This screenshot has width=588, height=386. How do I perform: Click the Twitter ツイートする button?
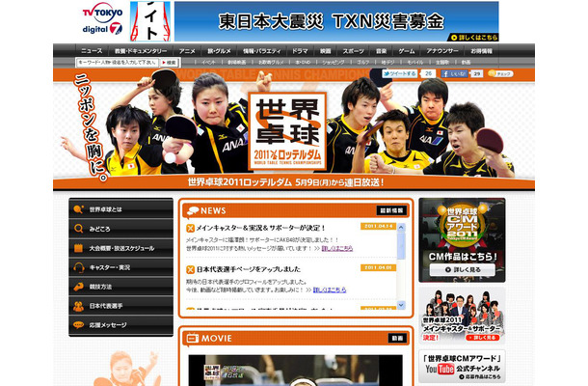click(x=399, y=73)
